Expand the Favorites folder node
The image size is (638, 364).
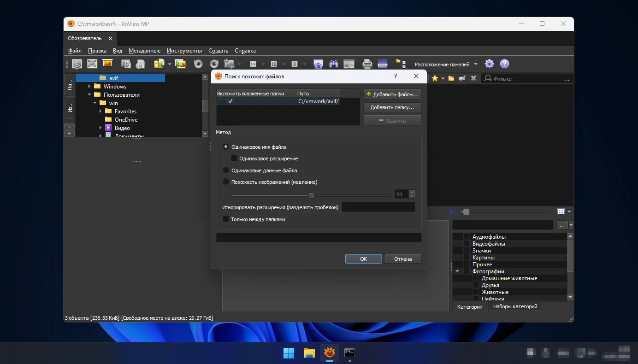coord(100,112)
